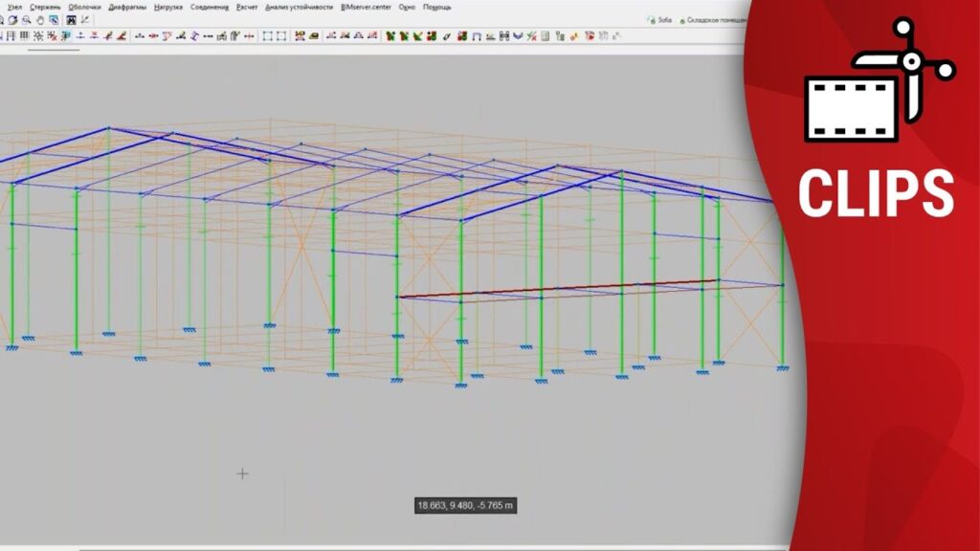Screen dimensions: 980x551
Task: Click the Складское помещение project link
Action: (712, 19)
